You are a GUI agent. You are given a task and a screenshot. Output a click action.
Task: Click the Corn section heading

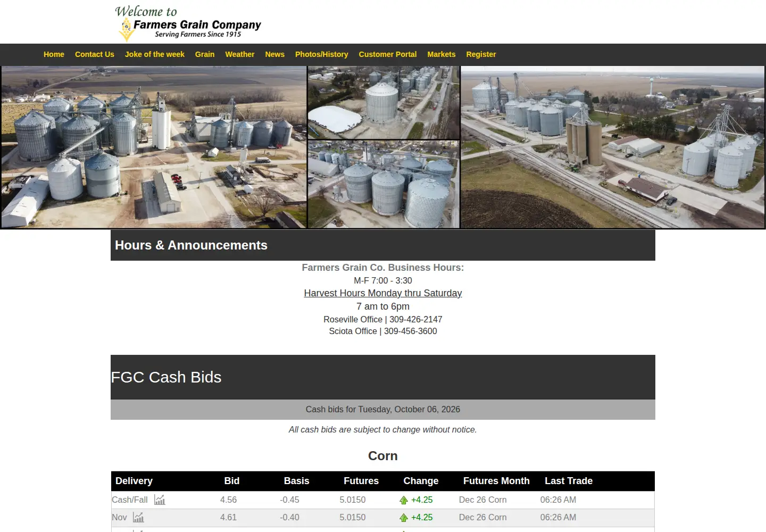pyautogui.click(x=383, y=456)
